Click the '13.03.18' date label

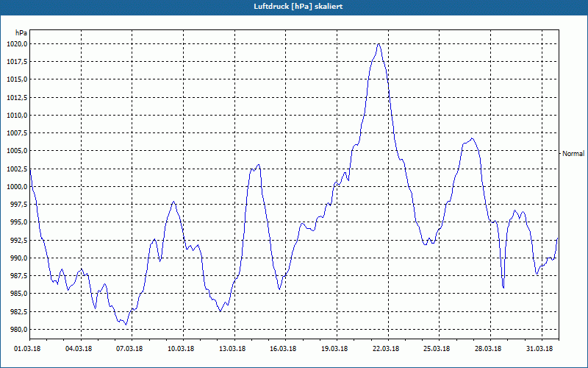(x=232, y=349)
